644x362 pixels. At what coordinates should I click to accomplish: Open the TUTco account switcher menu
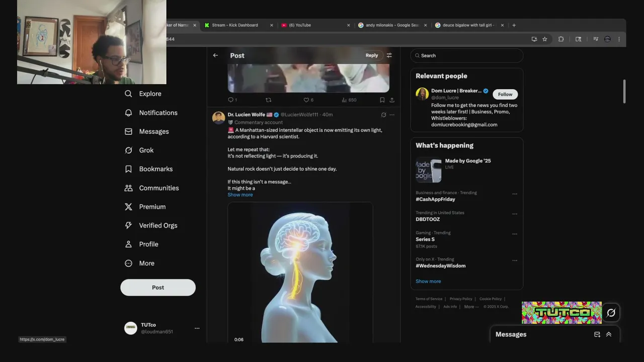[x=197, y=328]
